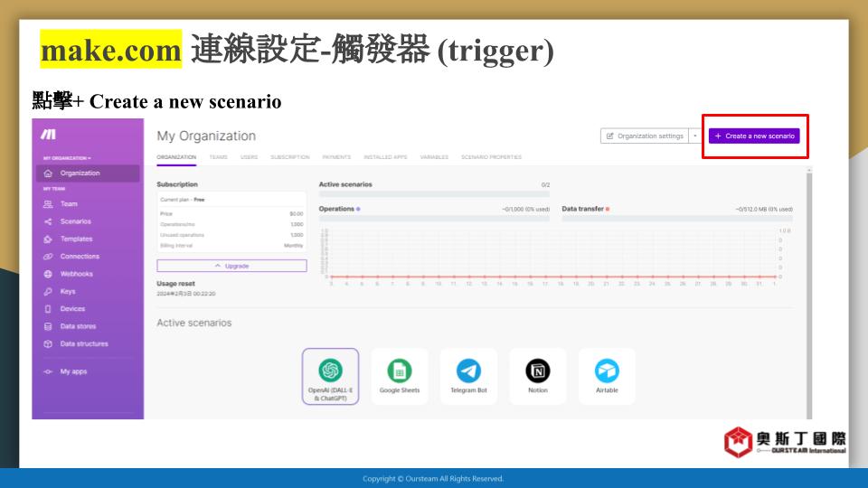Select the OpenAI (DALL-E & ChatGPT) app icon
This screenshot has height=488, width=868.
(x=331, y=371)
